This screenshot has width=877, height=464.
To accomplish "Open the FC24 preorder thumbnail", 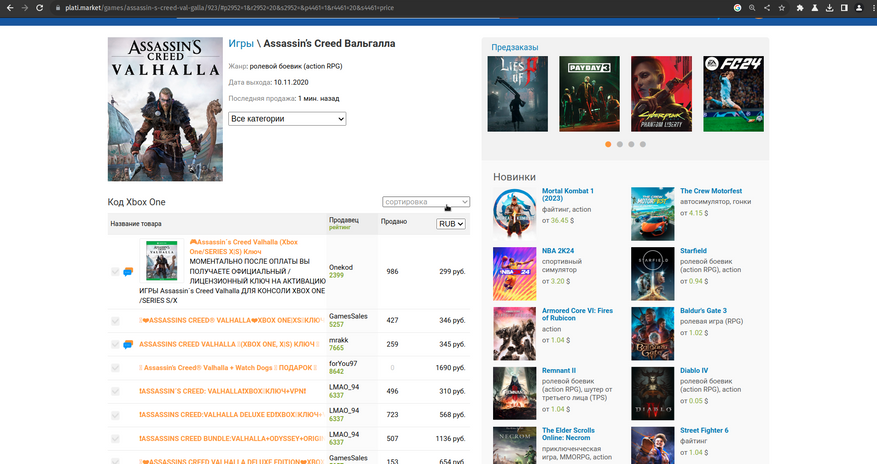I will 733,94.
